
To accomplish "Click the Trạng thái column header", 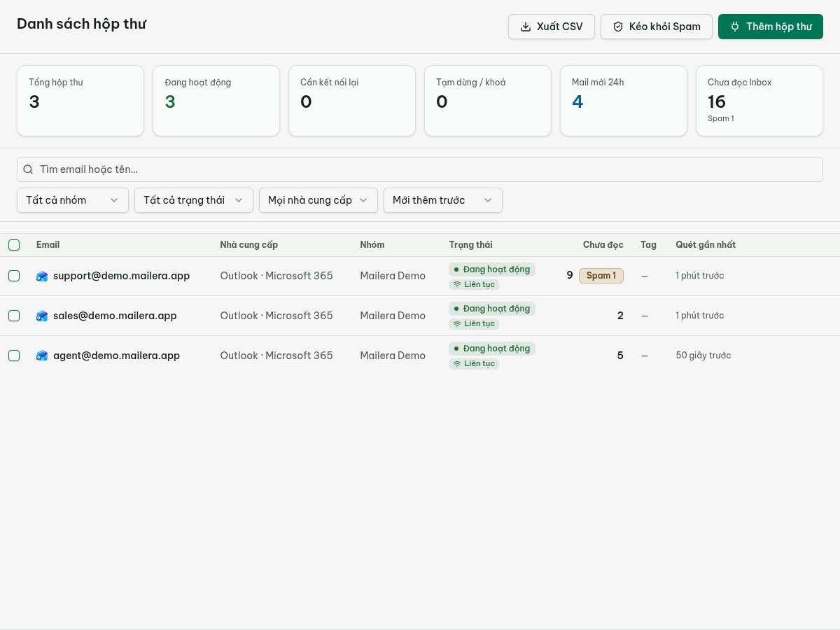I will [471, 245].
